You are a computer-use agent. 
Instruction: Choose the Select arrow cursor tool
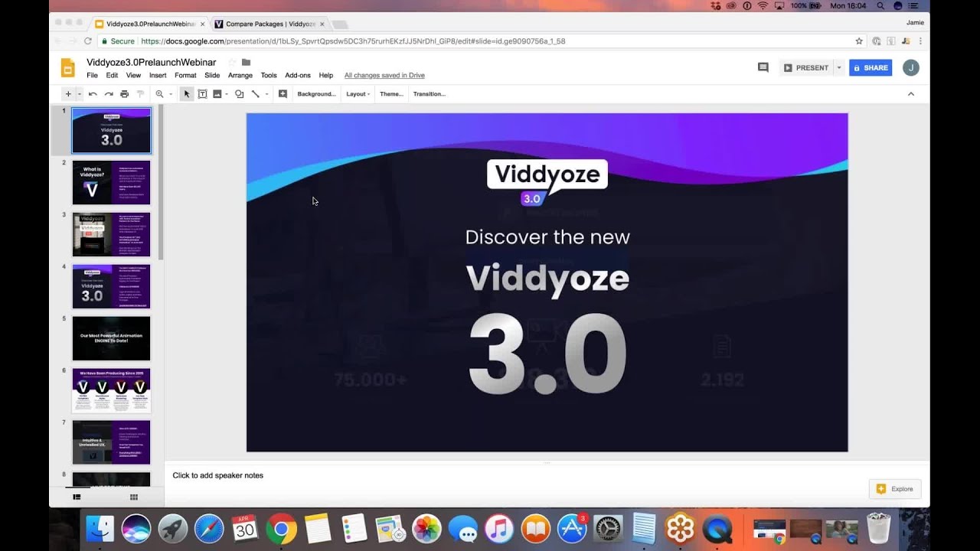pos(186,94)
